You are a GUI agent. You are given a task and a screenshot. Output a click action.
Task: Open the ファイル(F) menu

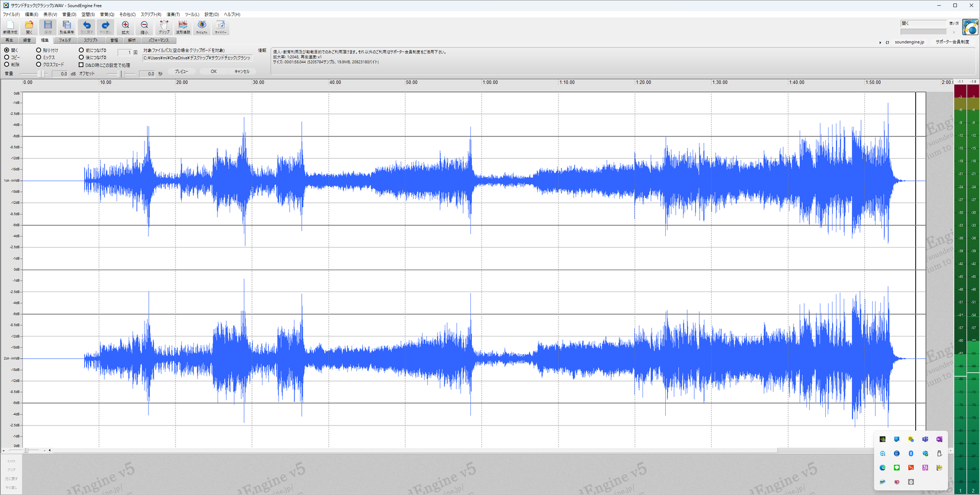pyautogui.click(x=11, y=15)
